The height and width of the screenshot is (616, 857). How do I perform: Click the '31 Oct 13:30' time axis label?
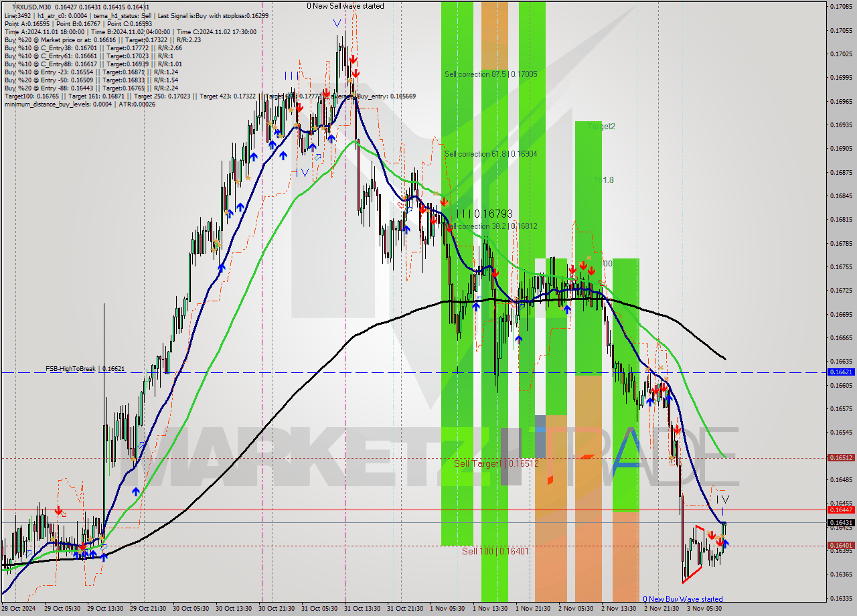(x=362, y=609)
